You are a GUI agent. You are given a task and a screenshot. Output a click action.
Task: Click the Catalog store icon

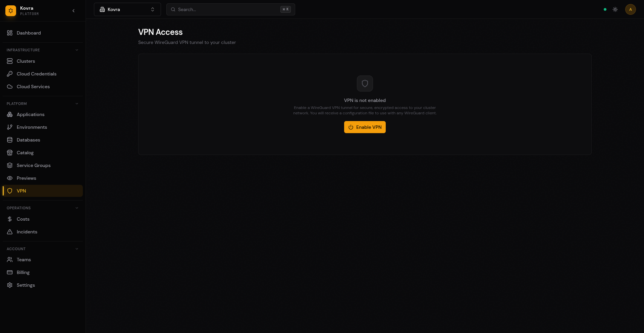coord(10,153)
